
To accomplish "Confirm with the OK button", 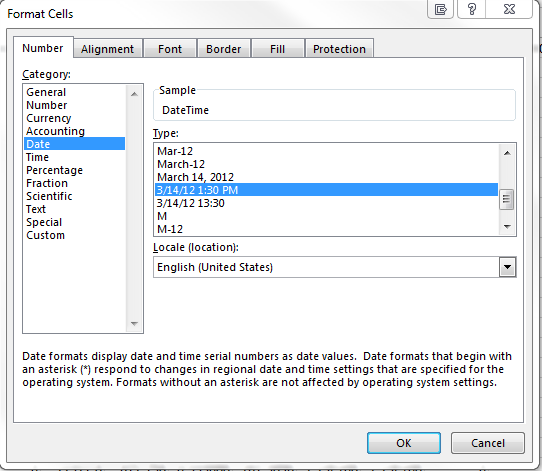I will (404, 443).
